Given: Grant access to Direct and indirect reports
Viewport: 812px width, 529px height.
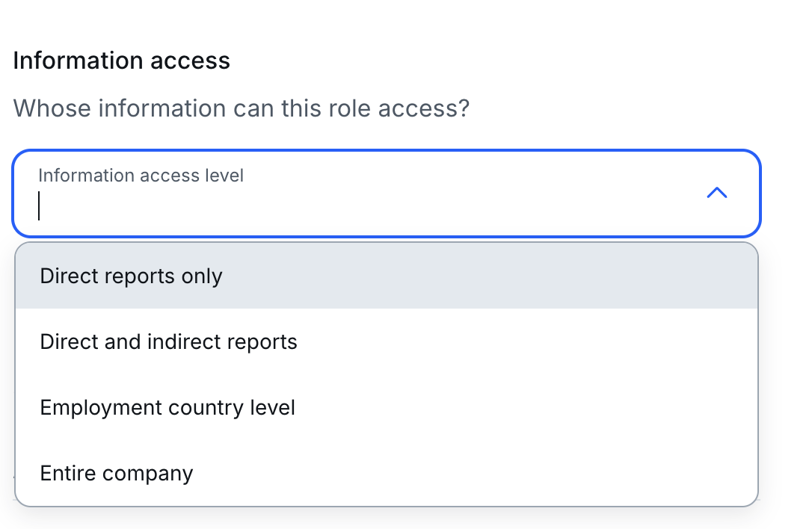Looking at the screenshot, I should pyautogui.click(x=387, y=341).
